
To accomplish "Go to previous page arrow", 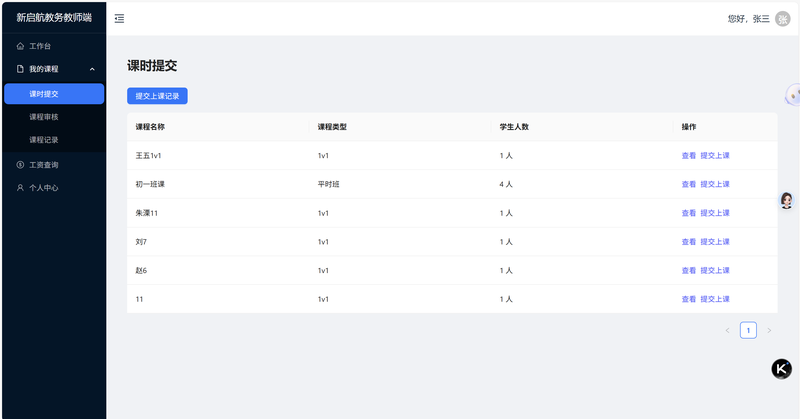I will click(728, 331).
